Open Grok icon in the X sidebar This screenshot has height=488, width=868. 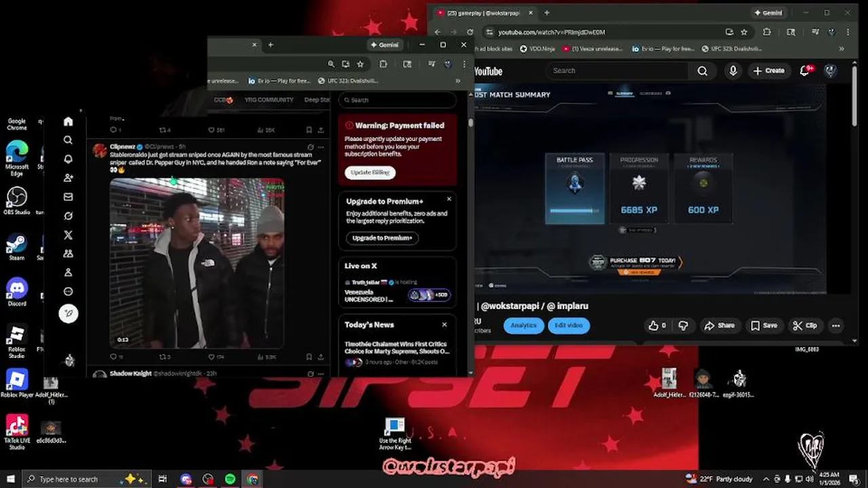click(68, 216)
